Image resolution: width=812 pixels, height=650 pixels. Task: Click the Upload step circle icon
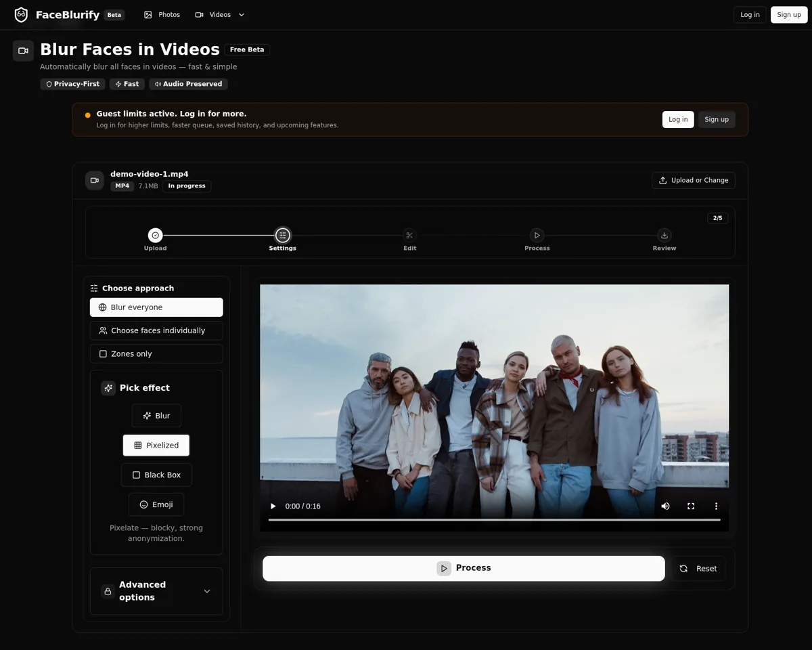[x=155, y=235]
